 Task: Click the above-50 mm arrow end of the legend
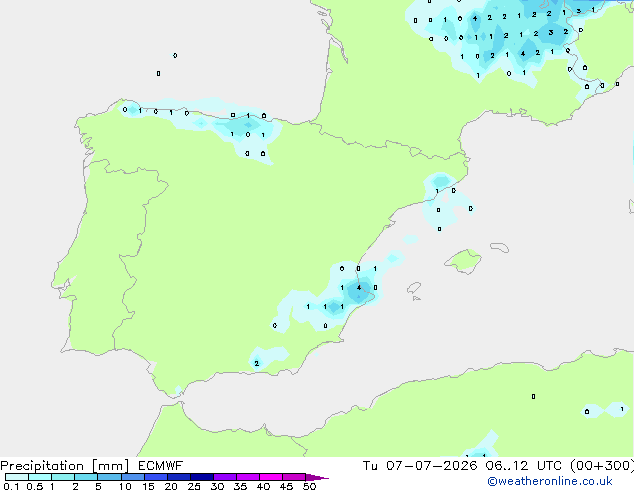pyautogui.click(x=317, y=477)
